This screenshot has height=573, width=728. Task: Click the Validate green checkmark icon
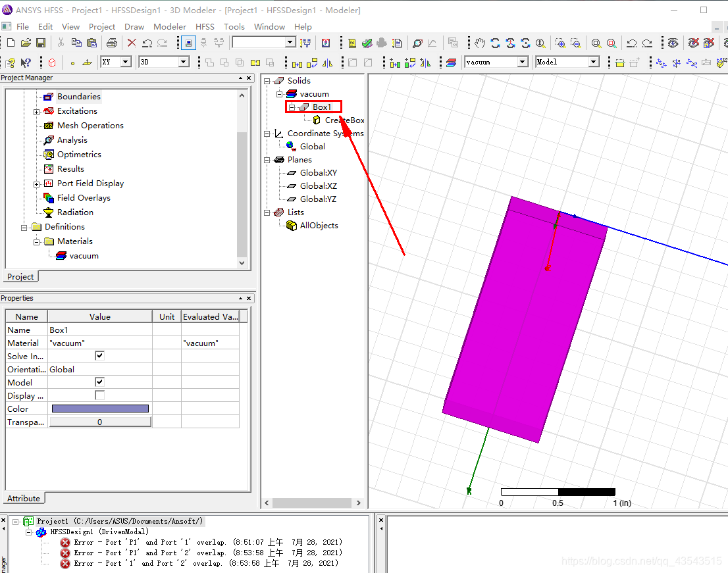367,43
